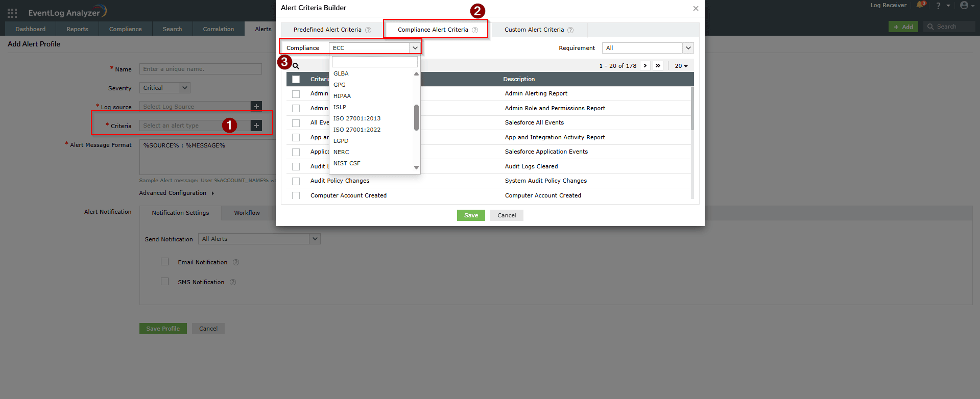
Task: Toggle the select-all criteria header checkbox
Action: pos(296,79)
